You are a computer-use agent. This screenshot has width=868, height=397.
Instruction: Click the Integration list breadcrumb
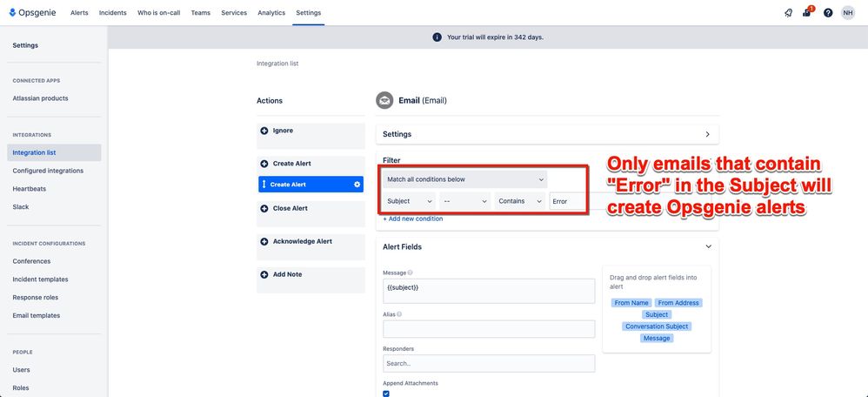click(277, 64)
